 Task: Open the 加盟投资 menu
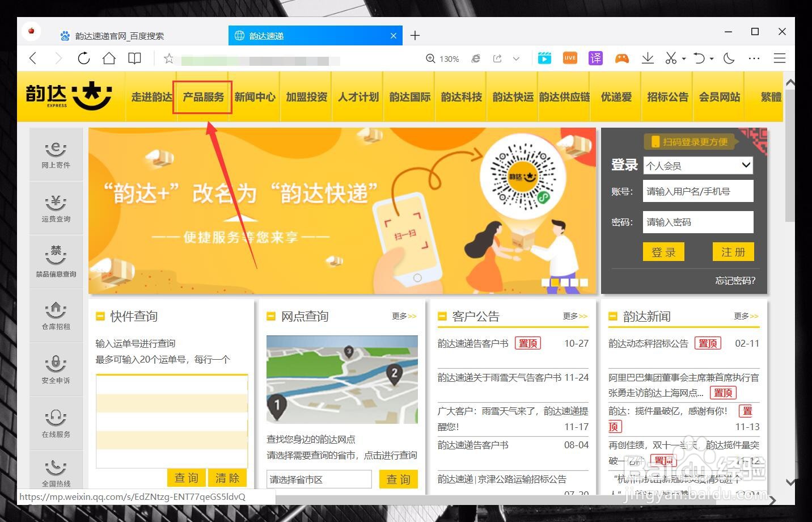pos(307,97)
